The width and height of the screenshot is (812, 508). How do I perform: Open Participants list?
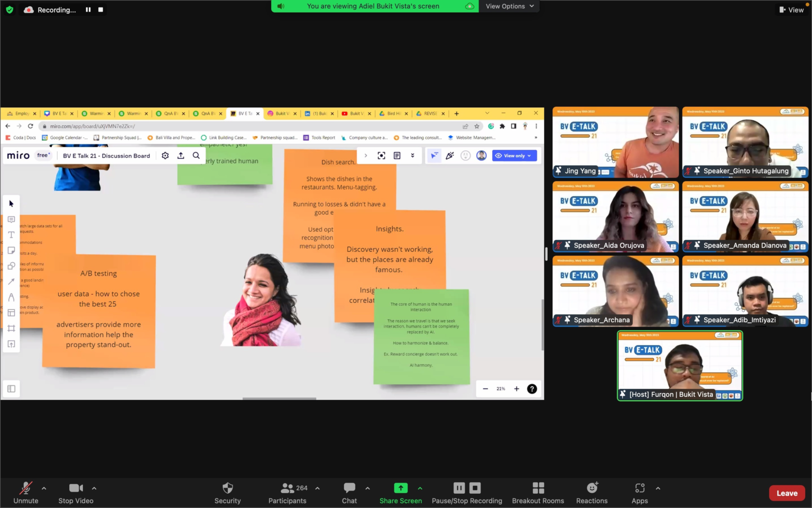coord(287,493)
